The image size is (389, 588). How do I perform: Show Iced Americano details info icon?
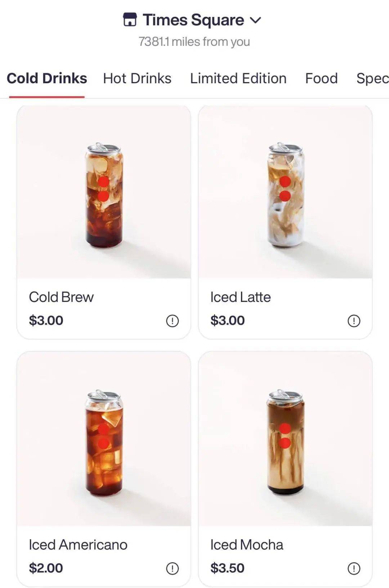172,568
